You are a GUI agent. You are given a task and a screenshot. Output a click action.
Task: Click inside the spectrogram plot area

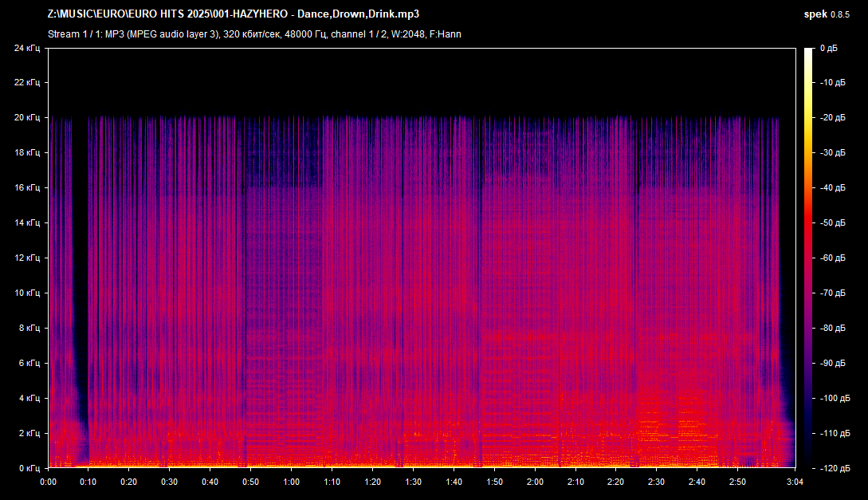[422, 258]
